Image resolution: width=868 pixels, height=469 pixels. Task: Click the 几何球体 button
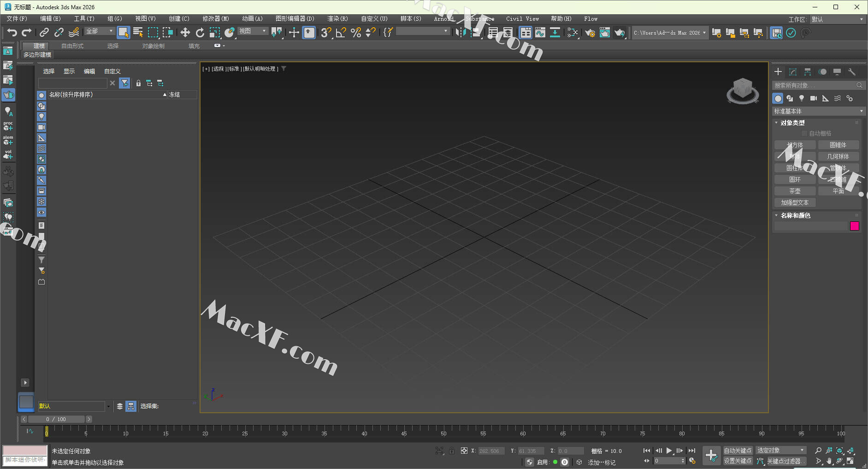[x=838, y=156]
